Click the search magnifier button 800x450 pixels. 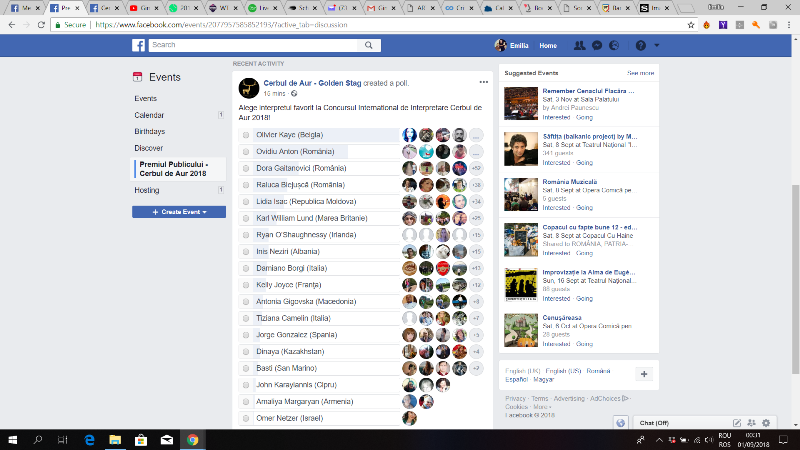[x=370, y=46]
